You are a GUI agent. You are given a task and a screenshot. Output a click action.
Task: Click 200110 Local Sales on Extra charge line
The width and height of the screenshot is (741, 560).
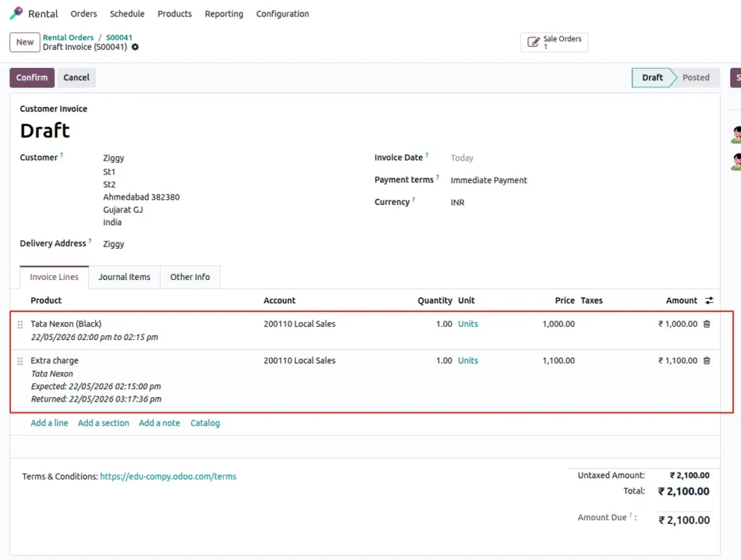click(x=300, y=360)
